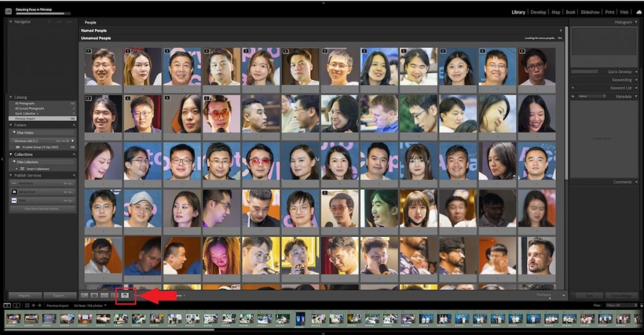Select the Library module tab
This screenshot has width=644, height=335.
(x=518, y=13)
